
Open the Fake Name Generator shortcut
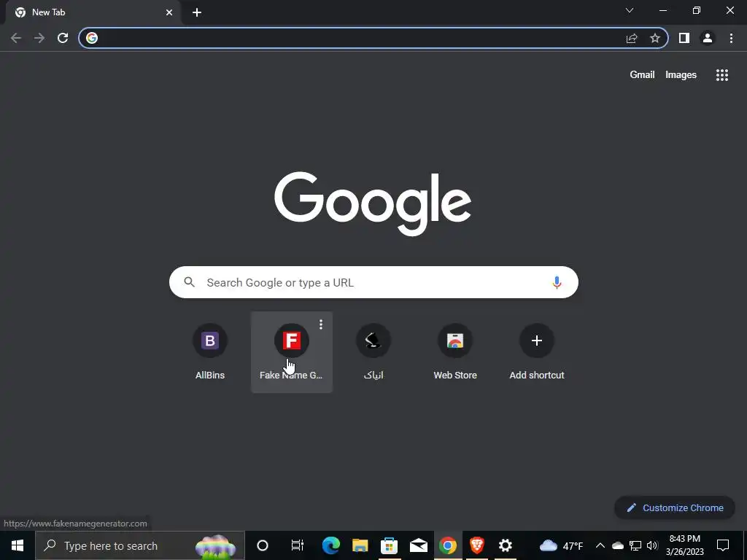[x=292, y=352]
